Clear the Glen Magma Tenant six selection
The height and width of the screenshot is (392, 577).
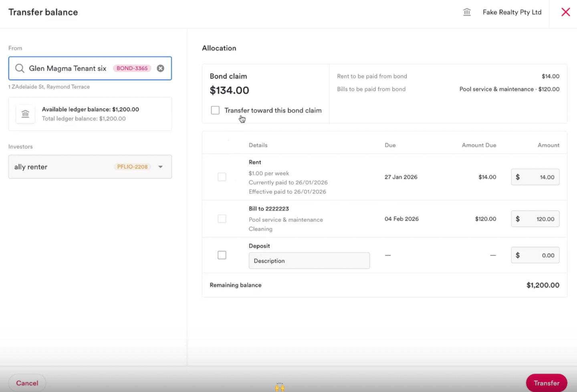click(160, 68)
